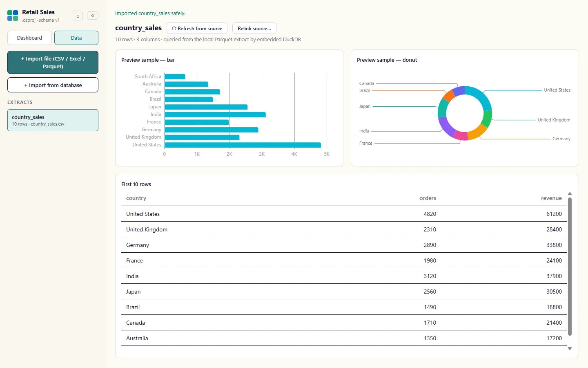Click the green United Kingdom donut segment

click(x=487, y=119)
